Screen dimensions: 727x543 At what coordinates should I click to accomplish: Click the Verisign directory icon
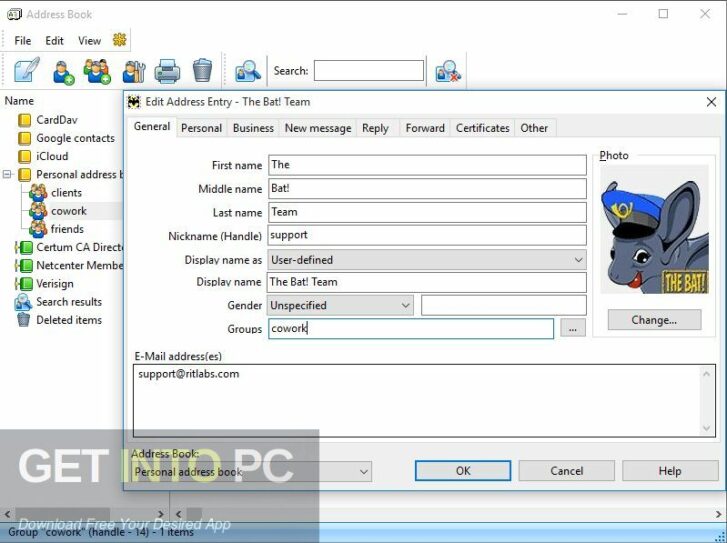(24, 283)
